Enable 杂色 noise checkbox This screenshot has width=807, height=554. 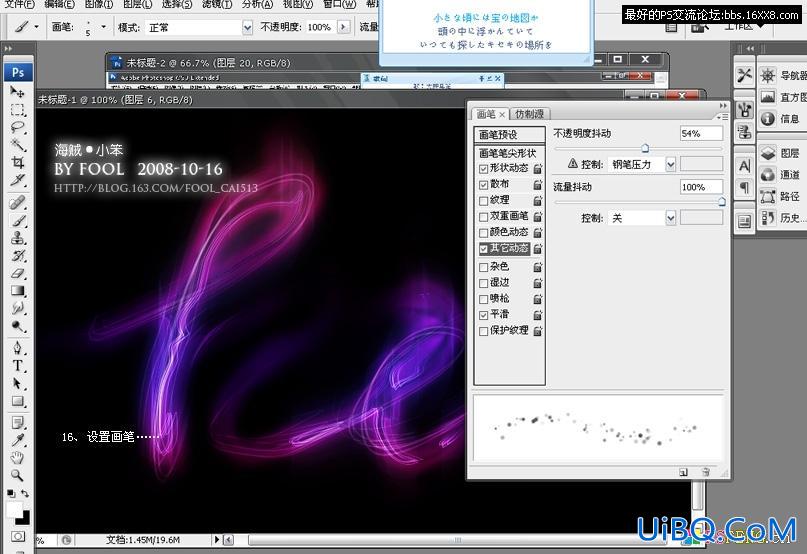click(483, 267)
